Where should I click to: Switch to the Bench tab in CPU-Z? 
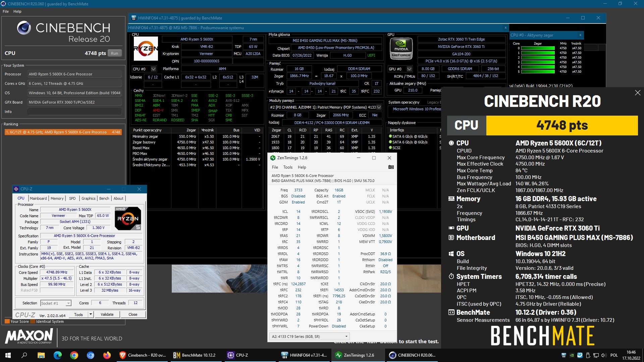tap(104, 198)
